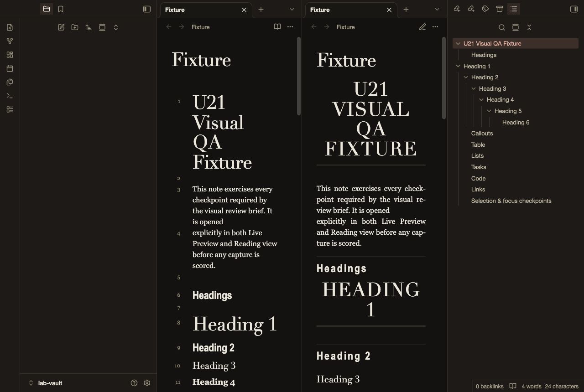This screenshot has width=584, height=392.
Task: Open help next to lab-vault
Action: coord(134,383)
